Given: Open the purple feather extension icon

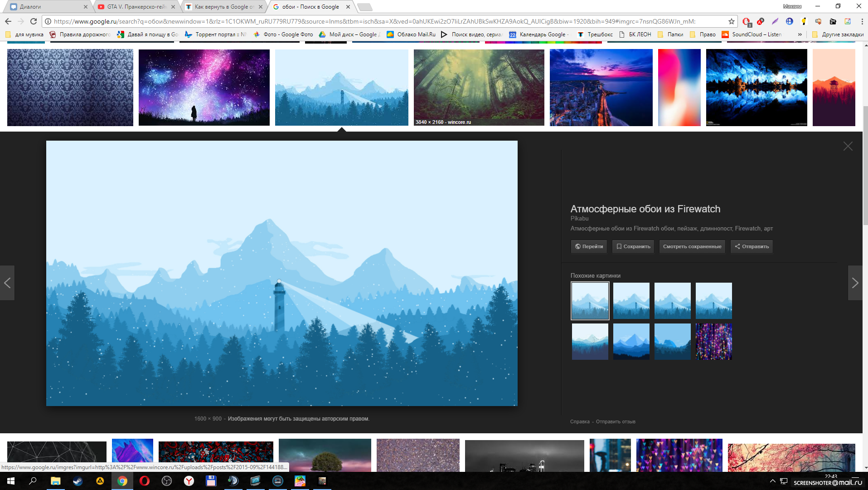Looking at the screenshot, I should pos(775,21).
